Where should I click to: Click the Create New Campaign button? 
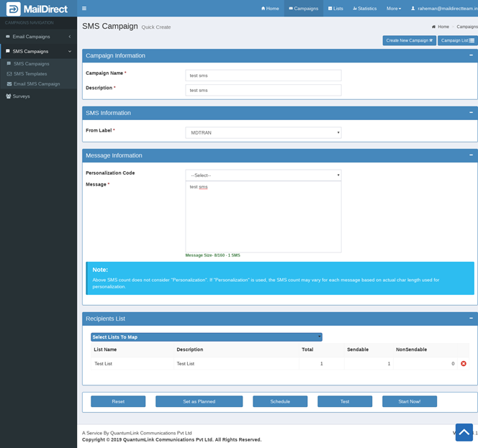409,40
